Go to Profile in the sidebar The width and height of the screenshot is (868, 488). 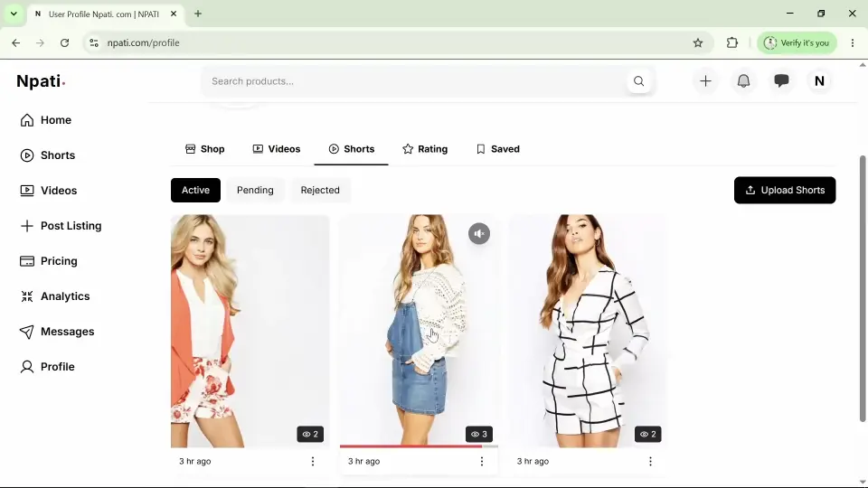click(x=47, y=367)
